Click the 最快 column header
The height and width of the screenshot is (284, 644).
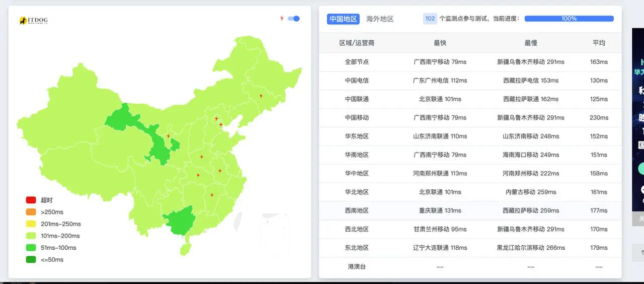(x=440, y=43)
